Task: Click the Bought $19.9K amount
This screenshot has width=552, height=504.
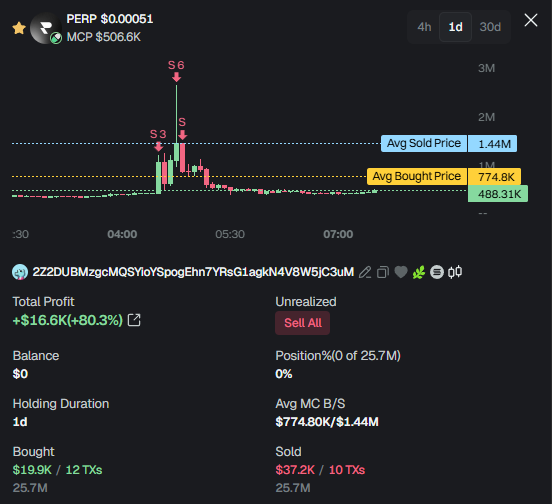Action: tap(32, 470)
